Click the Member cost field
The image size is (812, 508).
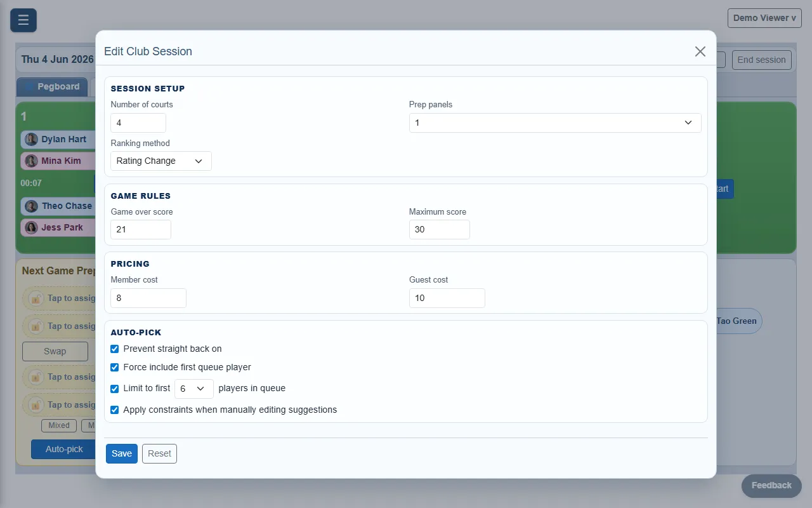148,298
